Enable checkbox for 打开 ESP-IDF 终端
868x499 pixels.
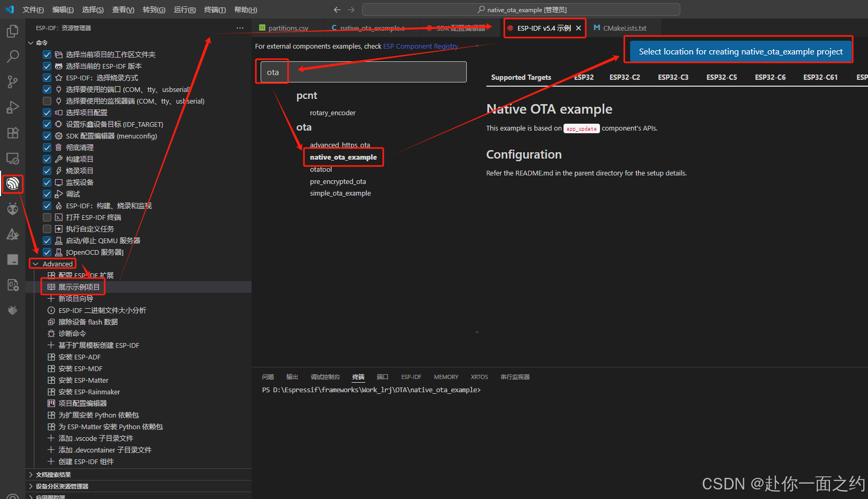[x=47, y=217]
